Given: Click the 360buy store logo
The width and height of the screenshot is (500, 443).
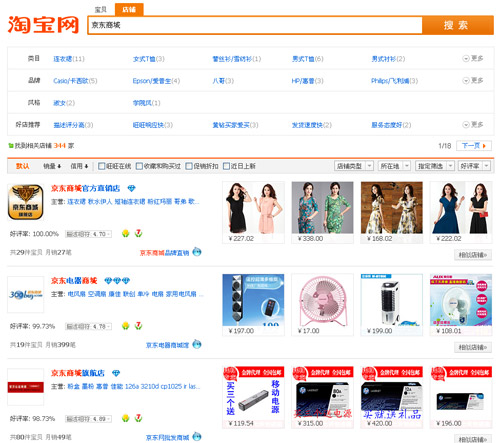Looking at the screenshot, I should (26, 294).
